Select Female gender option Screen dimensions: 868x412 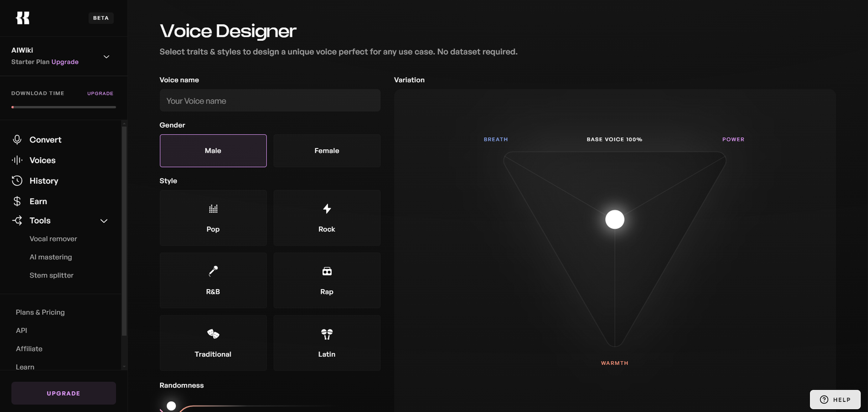click(x=327, y=151)
